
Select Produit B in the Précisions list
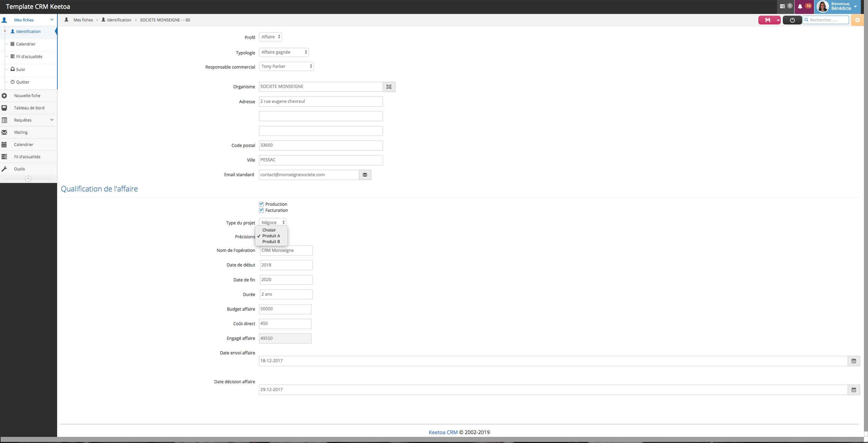(x=271, y=242)
